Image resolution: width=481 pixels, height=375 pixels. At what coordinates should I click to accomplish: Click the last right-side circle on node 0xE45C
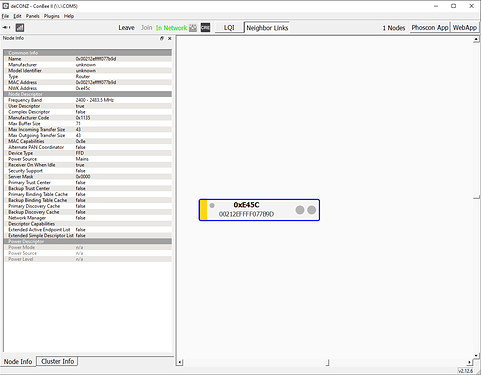pos(311,210)
